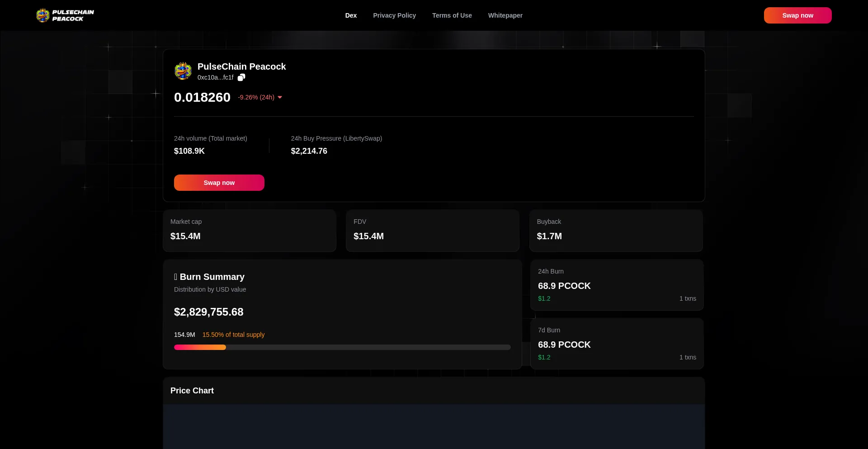Viewport: 868px width, 449px height.
Task: Click the PulseChain Peacock title text
Action: (242, 66)
